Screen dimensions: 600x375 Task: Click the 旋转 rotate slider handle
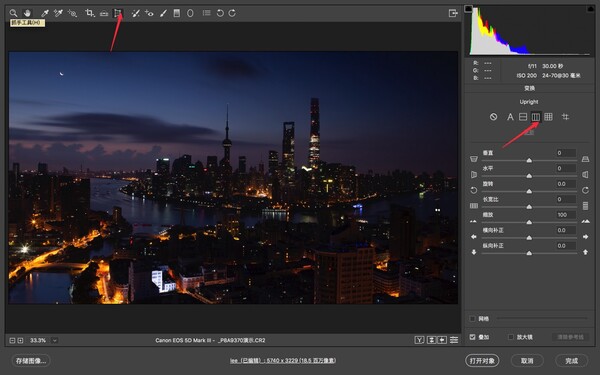[x=529, y=191]
